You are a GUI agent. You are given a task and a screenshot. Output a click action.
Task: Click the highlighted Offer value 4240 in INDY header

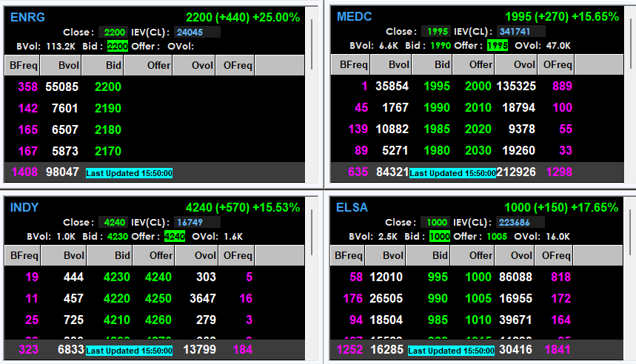(175, 237)
